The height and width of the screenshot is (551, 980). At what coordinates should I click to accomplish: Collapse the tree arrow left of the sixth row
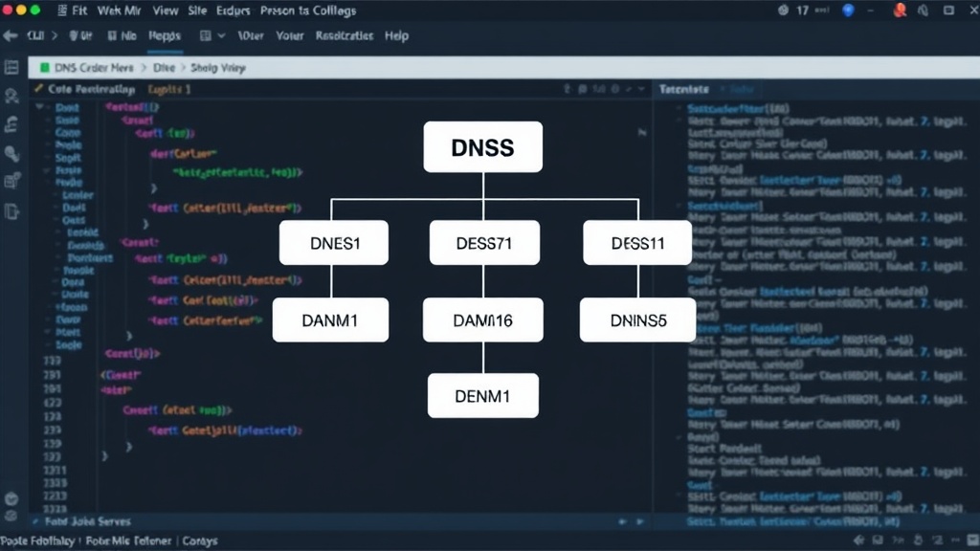(x=46, y=170)
